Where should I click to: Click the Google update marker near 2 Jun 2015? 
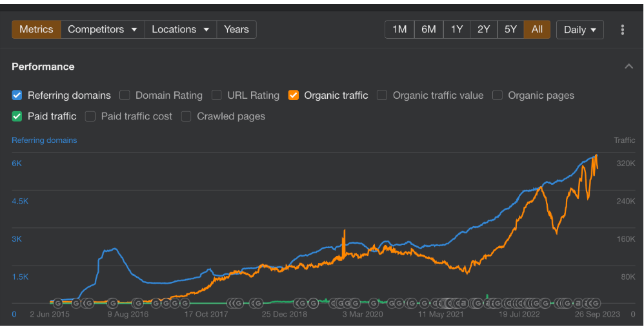tap(58, 304)
